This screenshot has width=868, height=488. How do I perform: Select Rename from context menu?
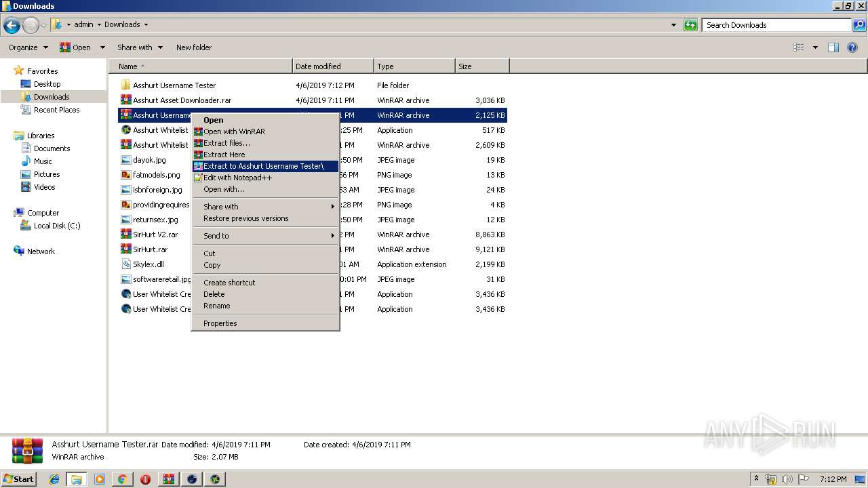click(265, 306)
